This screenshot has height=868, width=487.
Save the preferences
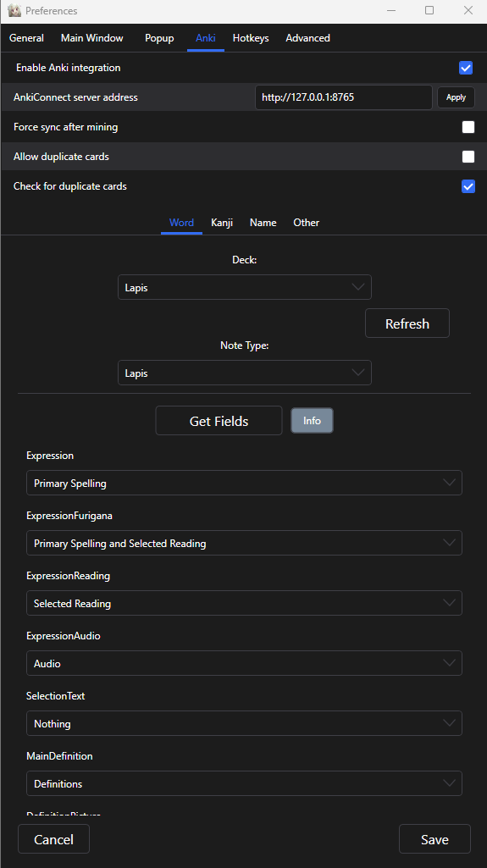434,839
